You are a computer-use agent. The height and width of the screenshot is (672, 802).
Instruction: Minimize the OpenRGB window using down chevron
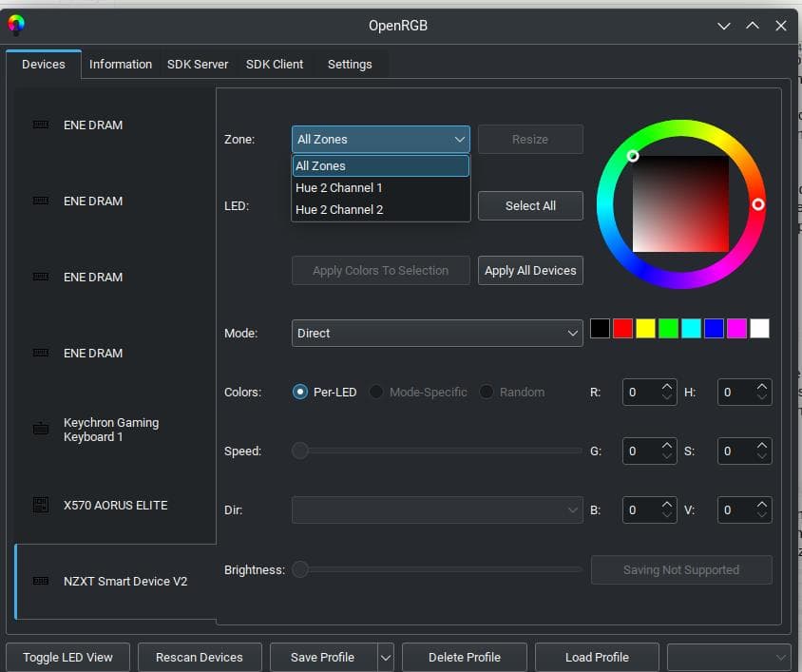tap(724, 26)
